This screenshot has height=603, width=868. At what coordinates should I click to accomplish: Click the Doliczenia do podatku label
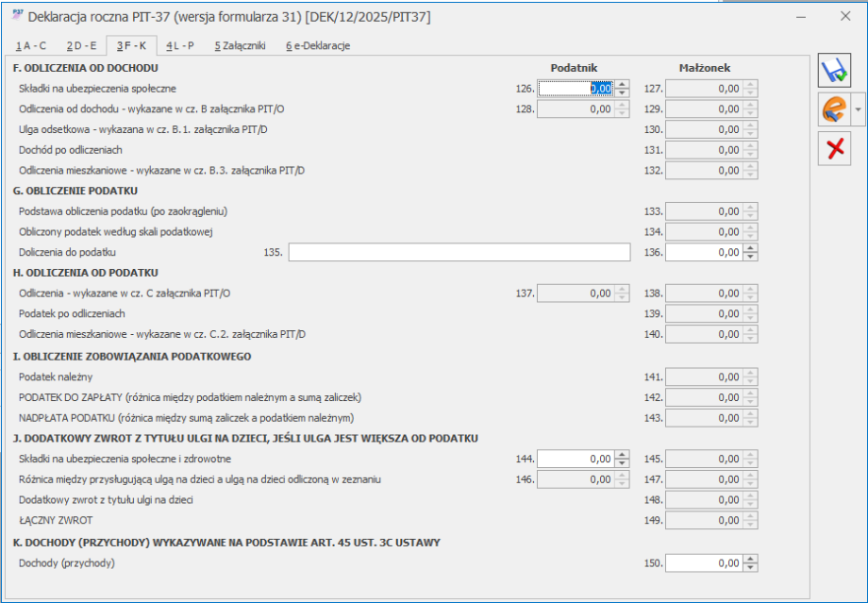67,253
